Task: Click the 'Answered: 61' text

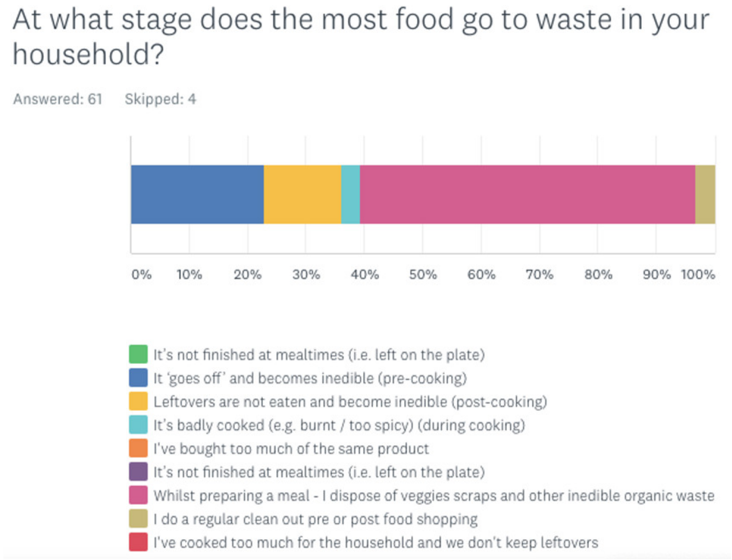Action: [x=58, y=99]
